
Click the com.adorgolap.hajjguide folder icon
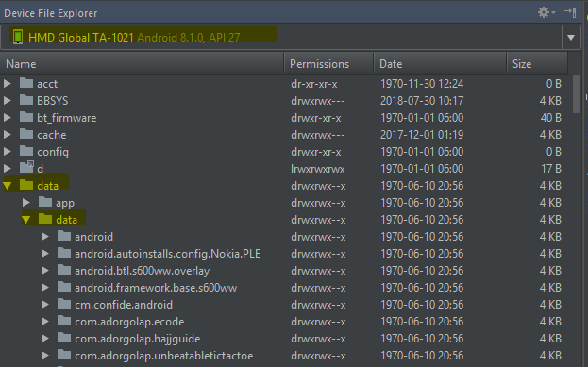[x=64, y=338]
